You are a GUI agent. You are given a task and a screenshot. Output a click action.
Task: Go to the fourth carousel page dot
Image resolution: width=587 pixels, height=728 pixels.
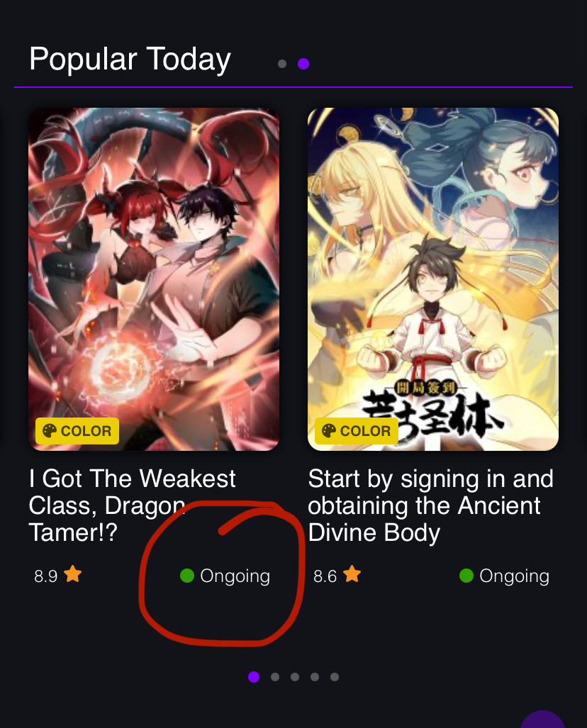click(x=314, y=677)
